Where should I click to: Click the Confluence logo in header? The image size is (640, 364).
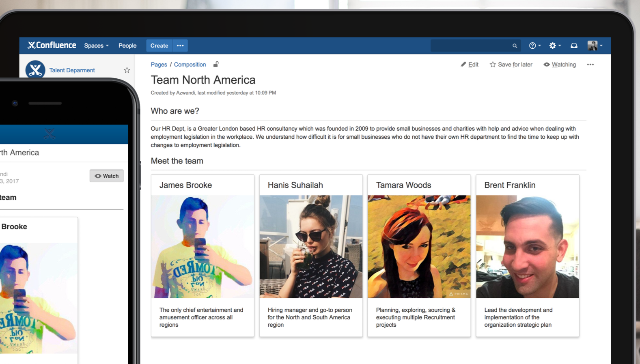coord(52,45)
